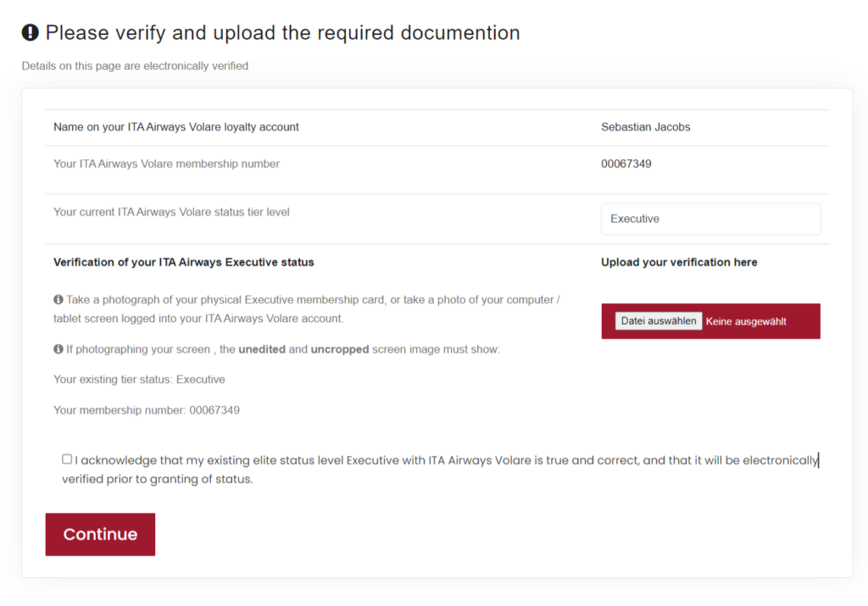Click the "Please verify and upload" page heading
Screen dimensions: 868x606
tap(282, 33)
